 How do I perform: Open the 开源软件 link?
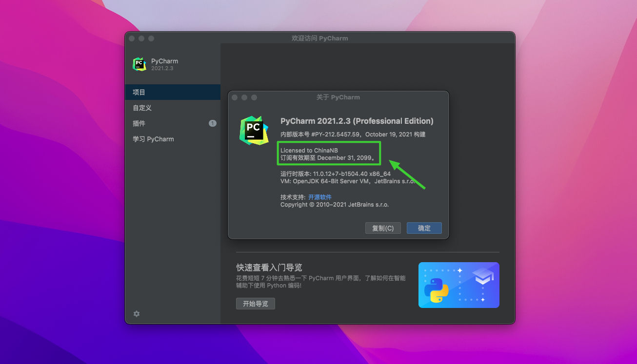pos(320,197)
